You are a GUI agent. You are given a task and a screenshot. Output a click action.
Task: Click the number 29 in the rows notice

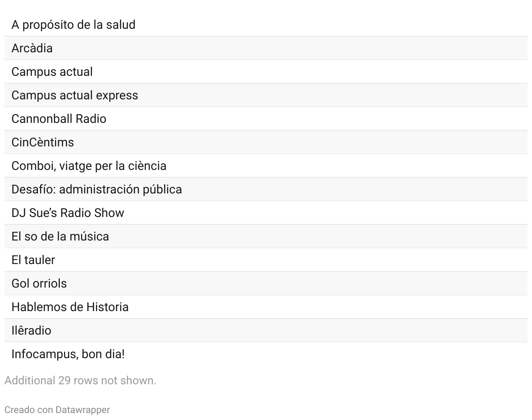(64, 380)
